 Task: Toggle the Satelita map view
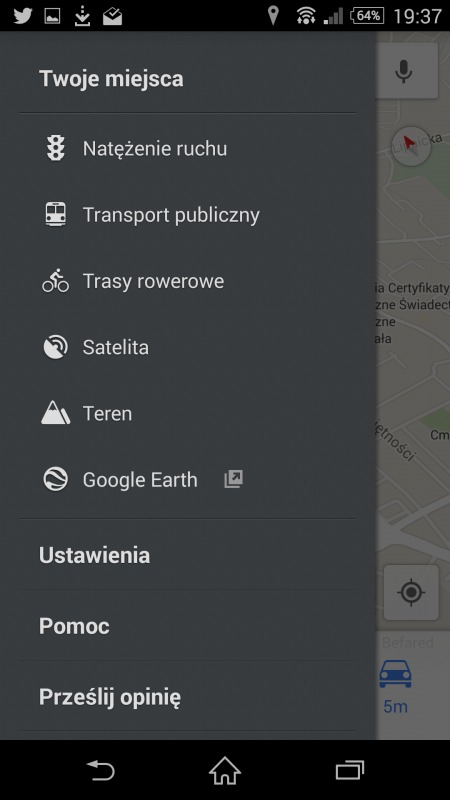(188, 347)
